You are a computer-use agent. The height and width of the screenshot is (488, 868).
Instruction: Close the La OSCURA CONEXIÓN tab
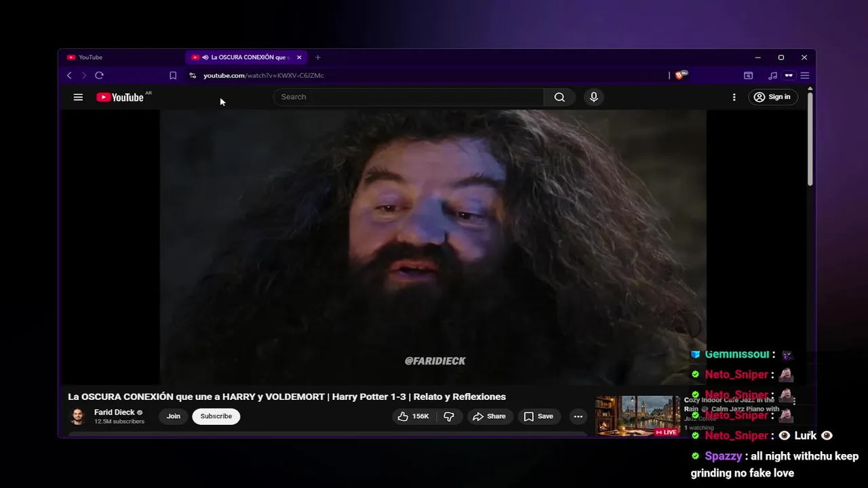tap(299, 58)
